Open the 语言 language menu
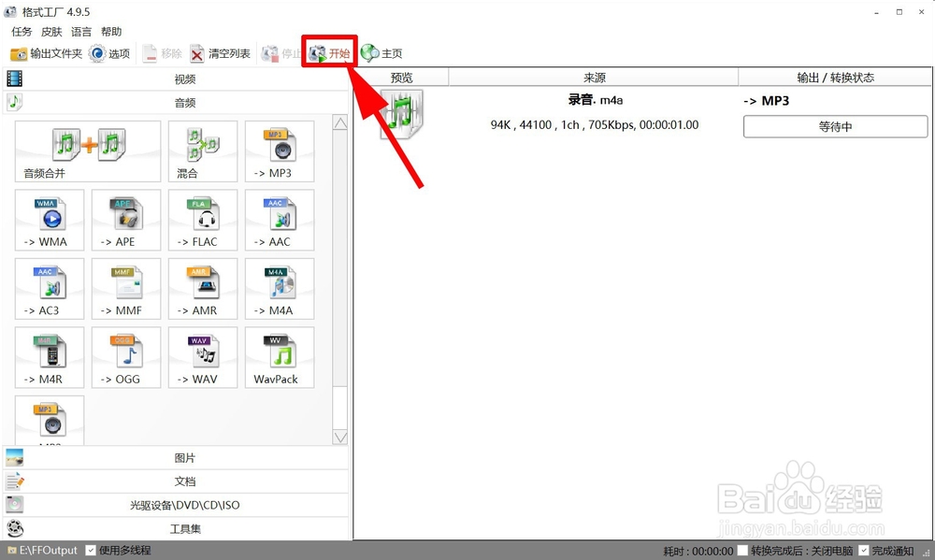The image size is (935, 560). coord(81,32)
